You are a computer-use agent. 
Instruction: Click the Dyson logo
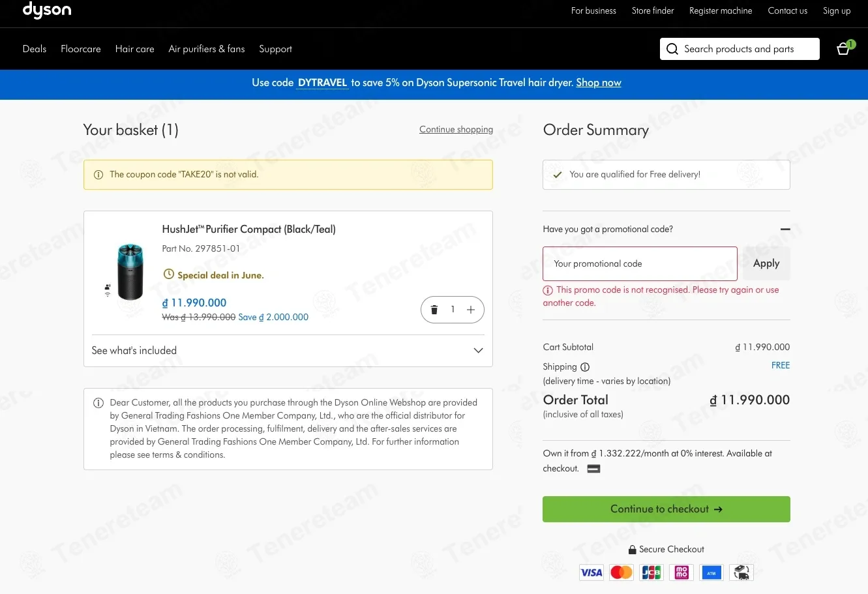coord(47,10)
